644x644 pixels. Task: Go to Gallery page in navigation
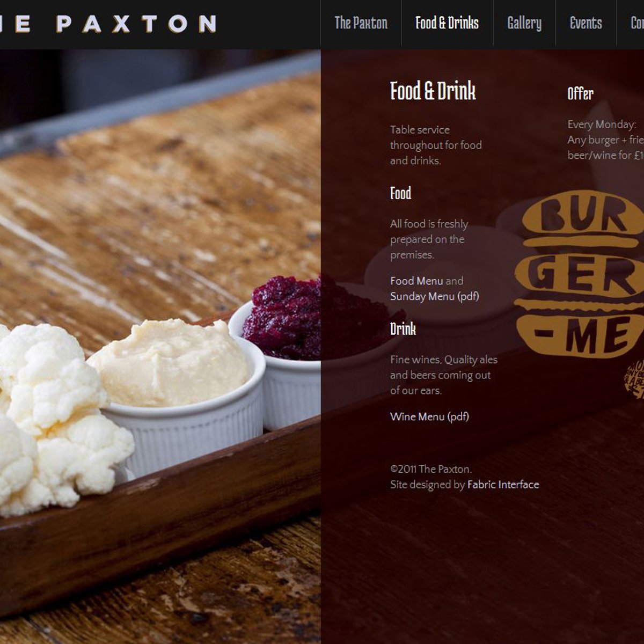[x=524, y=23]
